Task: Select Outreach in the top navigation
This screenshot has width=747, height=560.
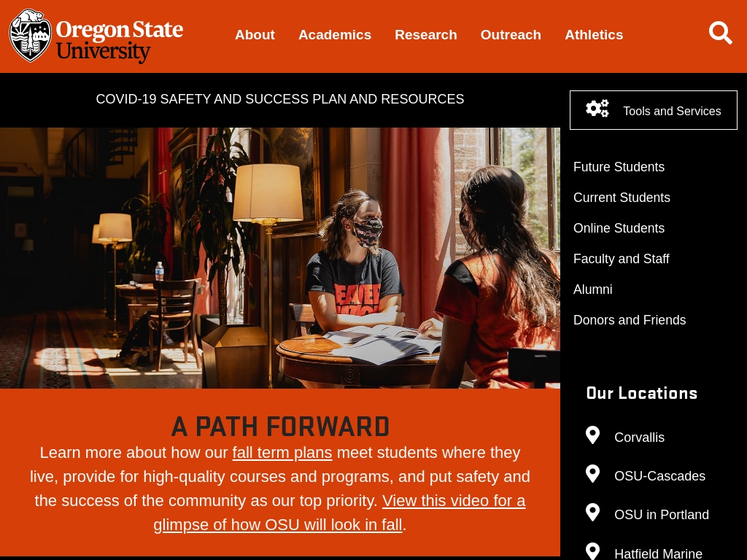Action: click(x=511, y=35)
